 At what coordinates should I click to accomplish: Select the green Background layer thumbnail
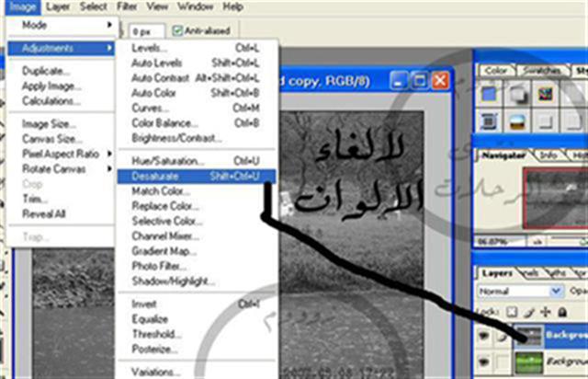click(x=529, y=362)
